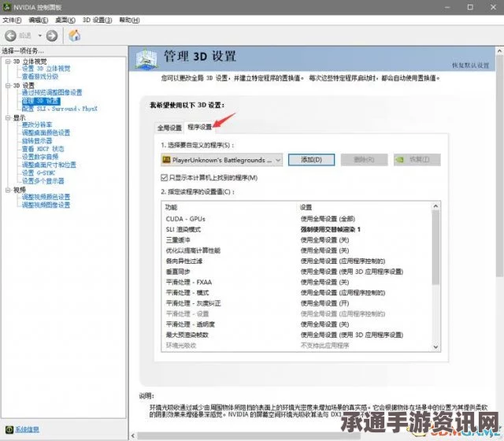Open the 文件(F) menu
Screen dimensions: 504x441
12,20
